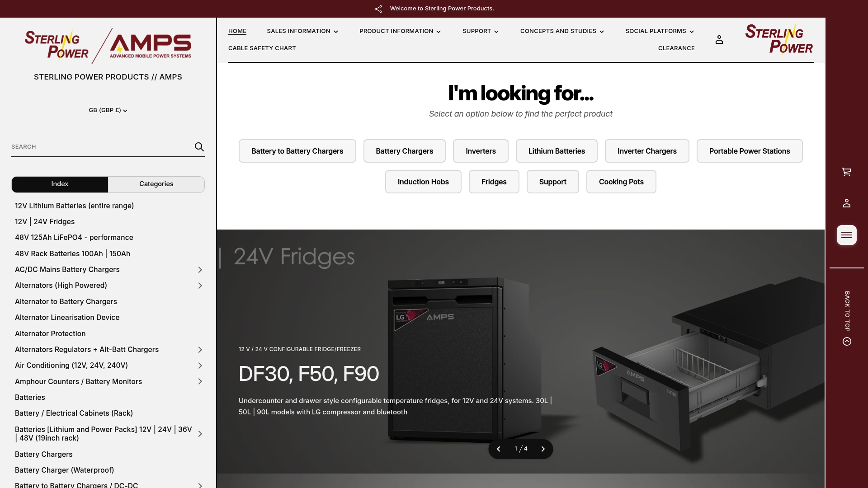Expand the Sales Information menu

(302, 31)
